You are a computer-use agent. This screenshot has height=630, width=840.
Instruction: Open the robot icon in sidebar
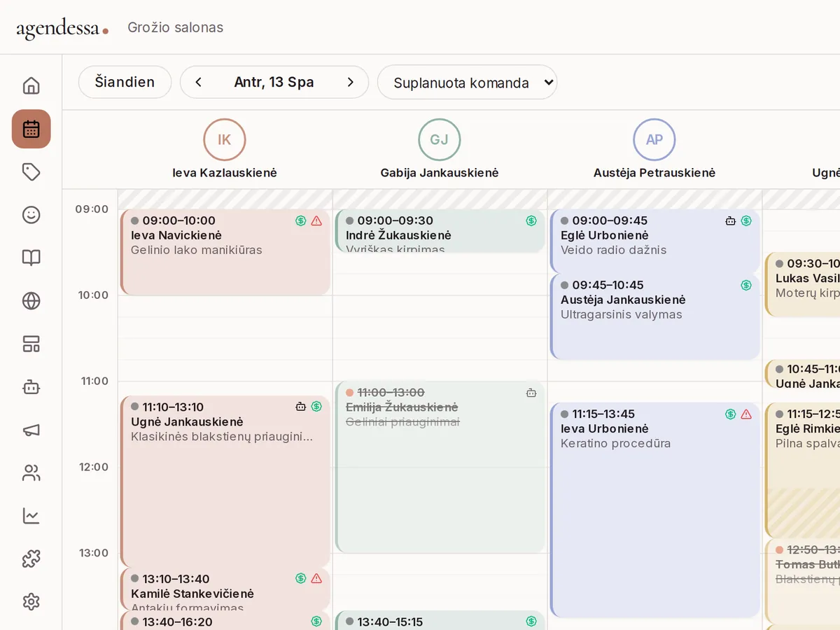pos(31,387)
